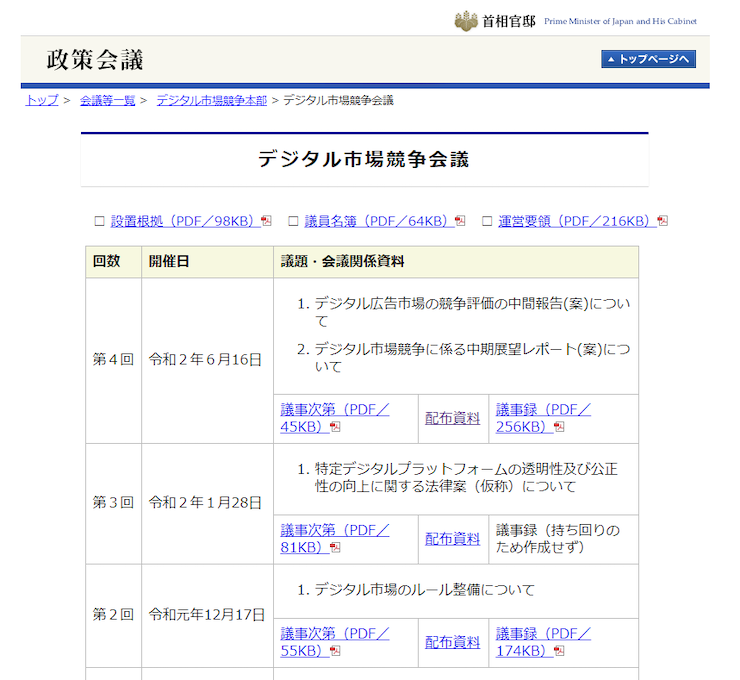
Task: Click PDF icon beside 議員名簿 link
Action: point(460,221)
